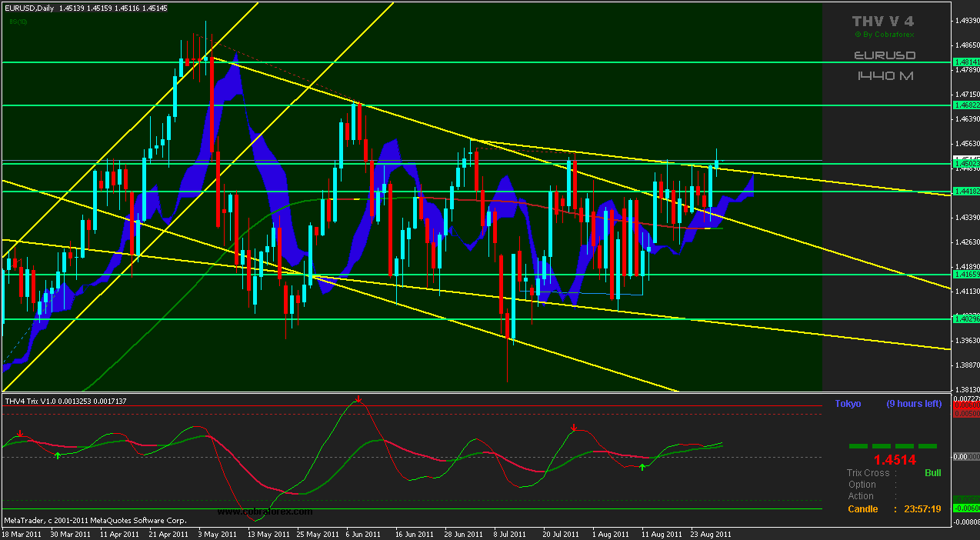Click the green up arrow near 30 Mar 2011
Viewport: 980px width, 540px height.
click(x=57, y=457)
